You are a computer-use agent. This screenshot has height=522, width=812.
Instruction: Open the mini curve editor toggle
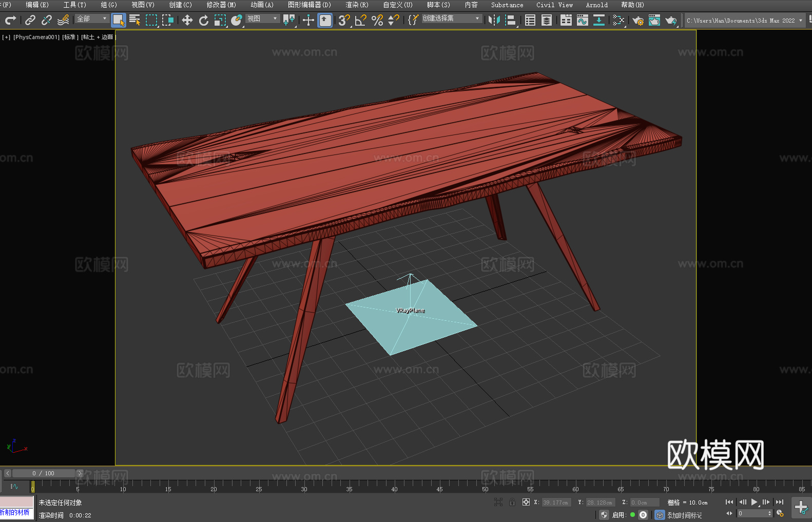[x=14, y=486]
